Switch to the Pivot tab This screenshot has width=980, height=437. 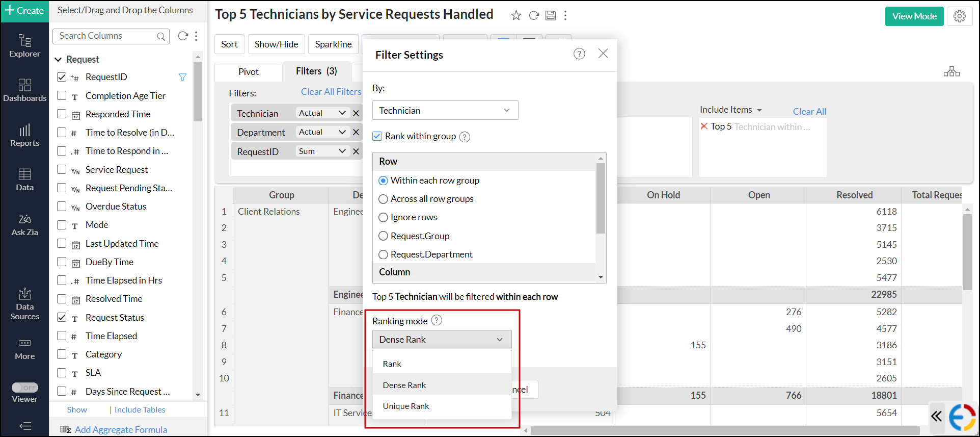coord(249,72)
